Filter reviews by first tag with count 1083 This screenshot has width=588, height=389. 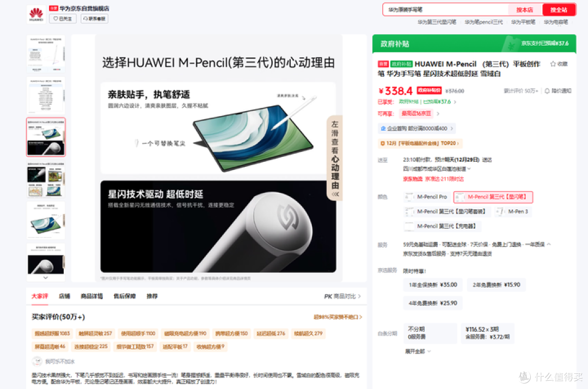(52, 333)
